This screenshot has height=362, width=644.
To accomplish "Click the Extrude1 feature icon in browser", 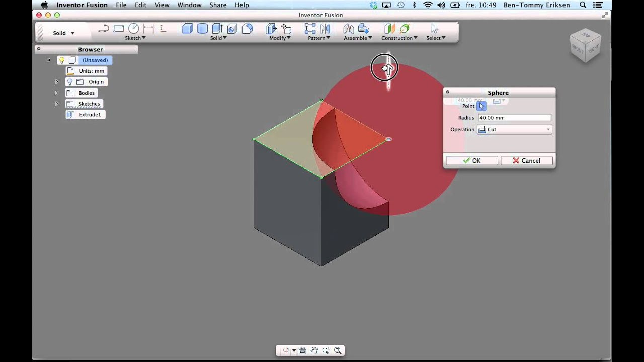I will 70,115.
